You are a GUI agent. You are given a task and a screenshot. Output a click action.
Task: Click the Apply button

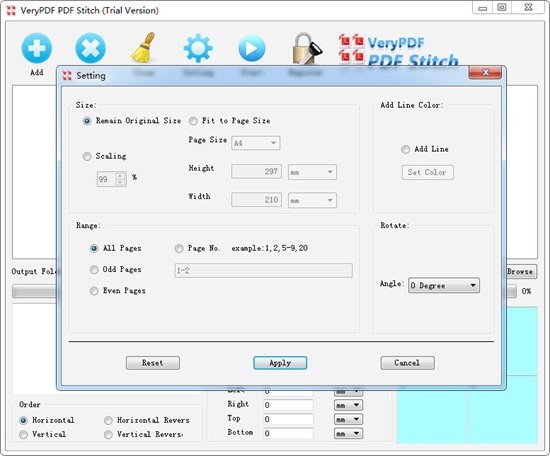coord(280,363)
